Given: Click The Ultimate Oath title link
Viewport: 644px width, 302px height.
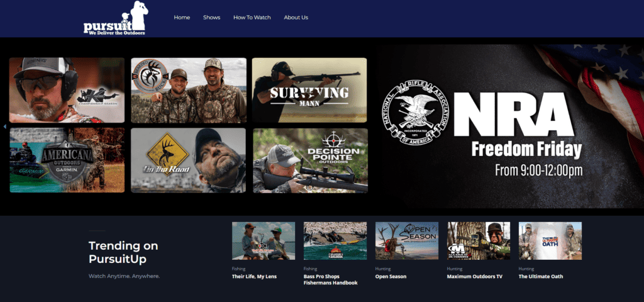Looking at the screenshot, I should [540, 277].
